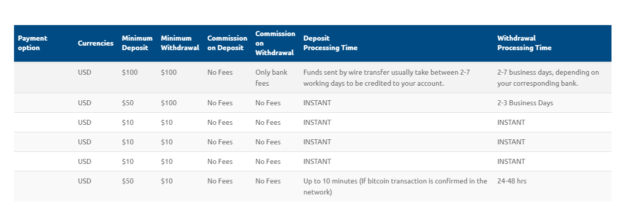Select the Commission on Withdrawal header

[x=275, y=43]
